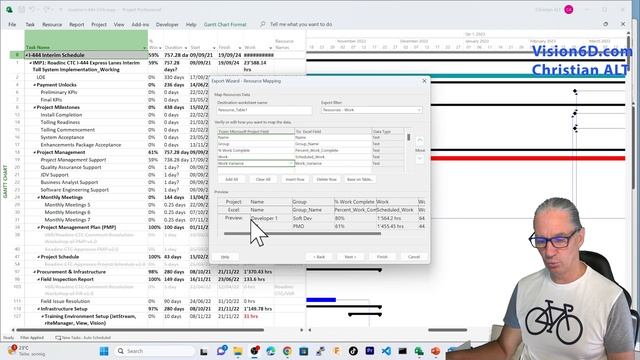Click the user account avatar in title bar
640x360 pixels.
pos(569,9)
